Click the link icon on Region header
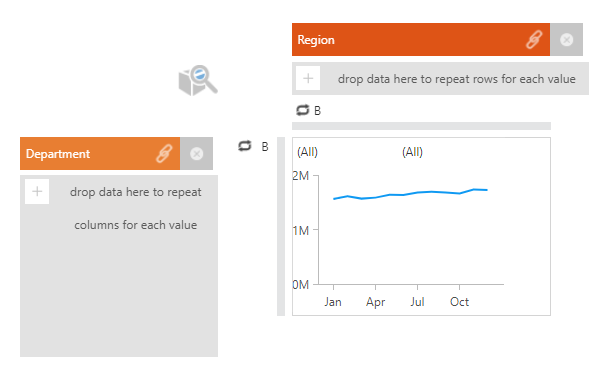The width and height of the screenshot is (609, 383). click(534, 40)
